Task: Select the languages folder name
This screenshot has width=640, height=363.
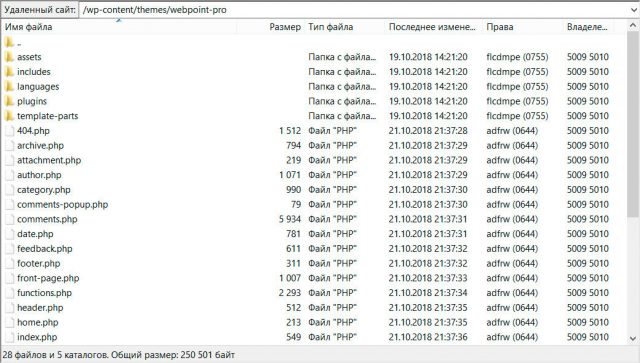Action: tap(38, 87)
